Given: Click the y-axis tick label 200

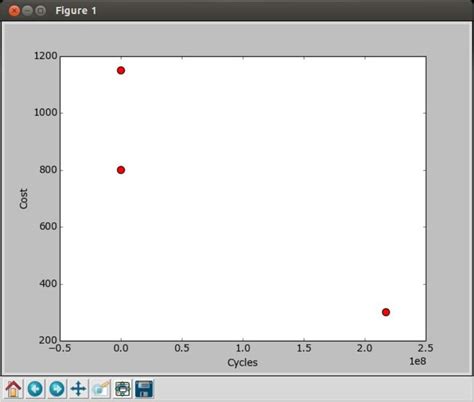Looking at the screenshot, I should pos(49,340).
